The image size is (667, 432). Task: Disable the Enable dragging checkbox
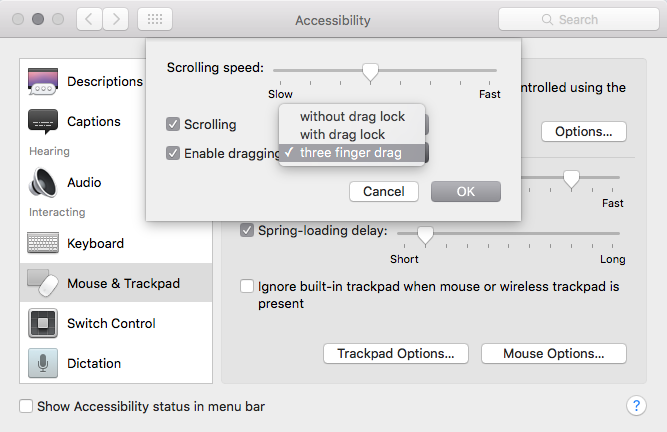[x=173, y=153]
